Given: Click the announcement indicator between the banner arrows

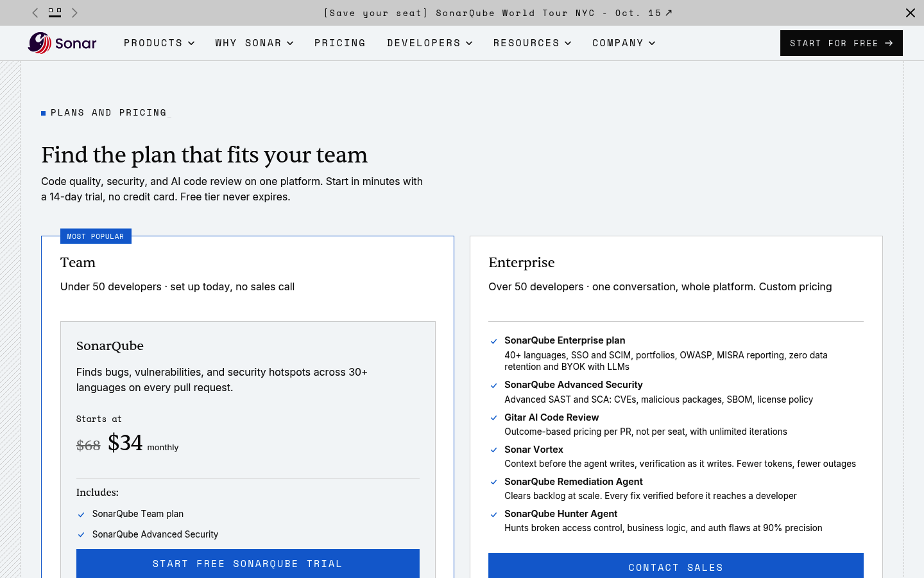Looking at the screenshot, I should tap(55, 13).
